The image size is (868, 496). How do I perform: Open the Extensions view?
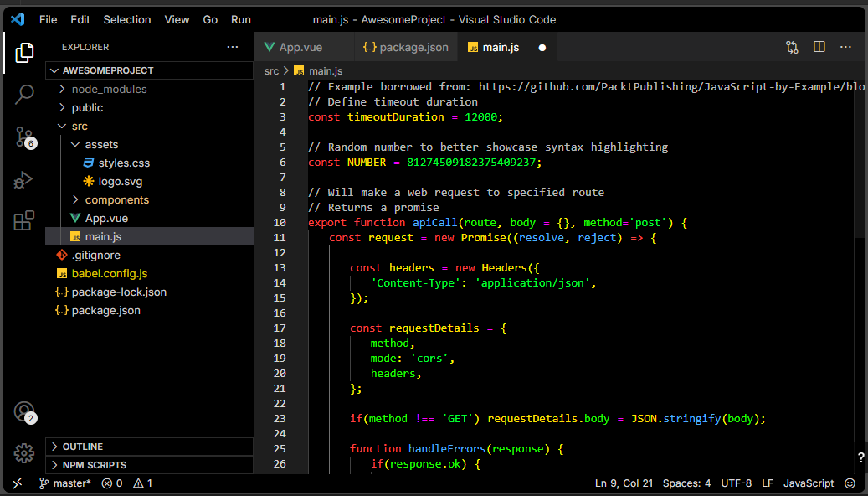(x=23, y=220)
